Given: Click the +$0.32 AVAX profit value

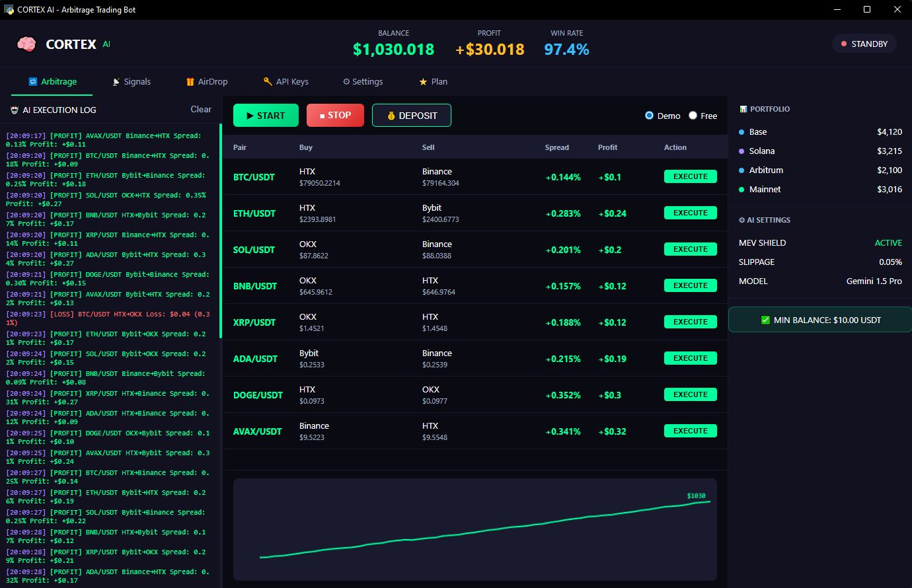Looking at the screenshot, I should [613, 431].
